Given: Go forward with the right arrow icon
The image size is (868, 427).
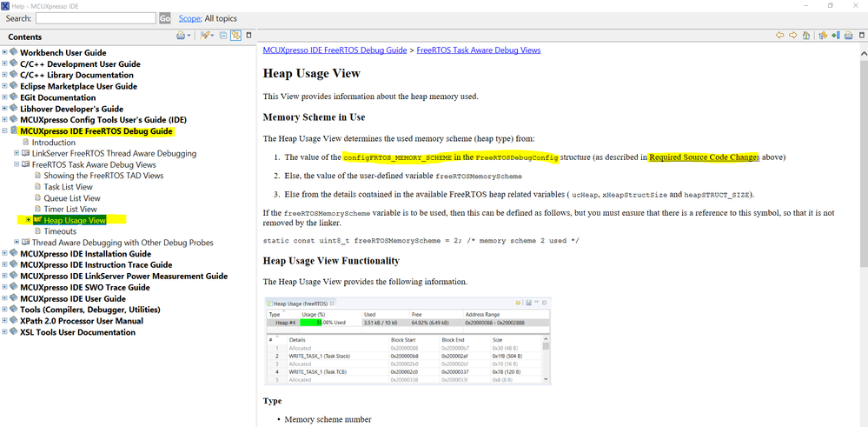Looking at the screenshot, I should [792, 36].
